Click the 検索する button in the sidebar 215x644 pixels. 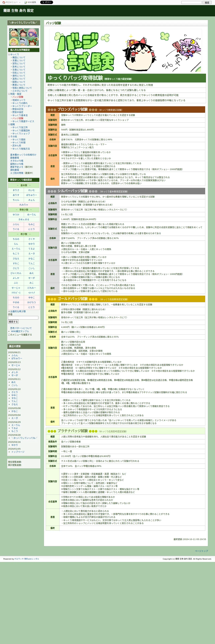point(13,322)
